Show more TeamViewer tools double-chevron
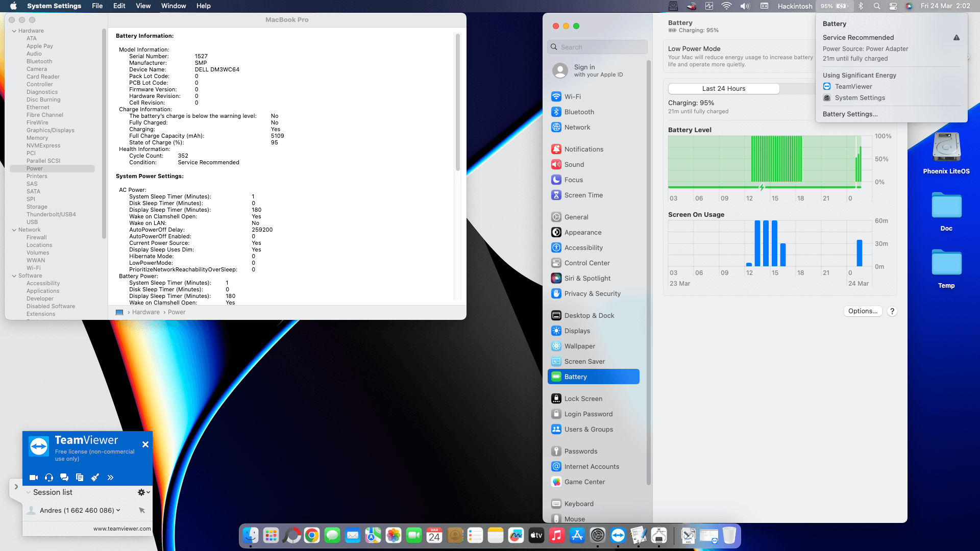 (x=110, y=478)
